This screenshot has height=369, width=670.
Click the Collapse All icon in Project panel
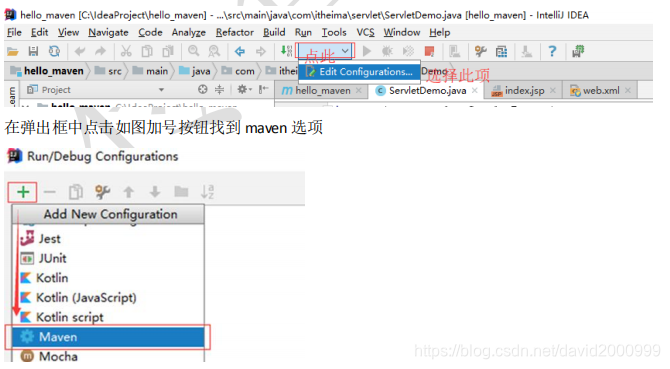click(x=219, y=89)
